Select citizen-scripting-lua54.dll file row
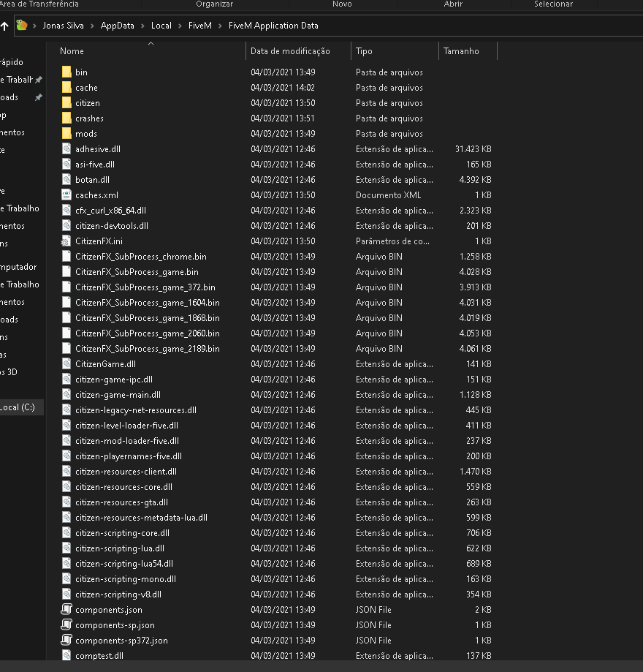Image resolution: width=643 pixels, height=672 pixels. point(123,564)
